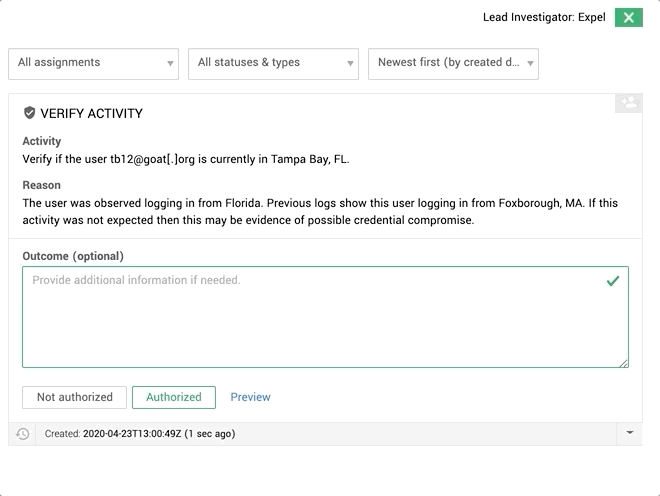The height and width of the screenshot is (496, 660).
Task: Click the assign user icon
Action: point(629,103)
